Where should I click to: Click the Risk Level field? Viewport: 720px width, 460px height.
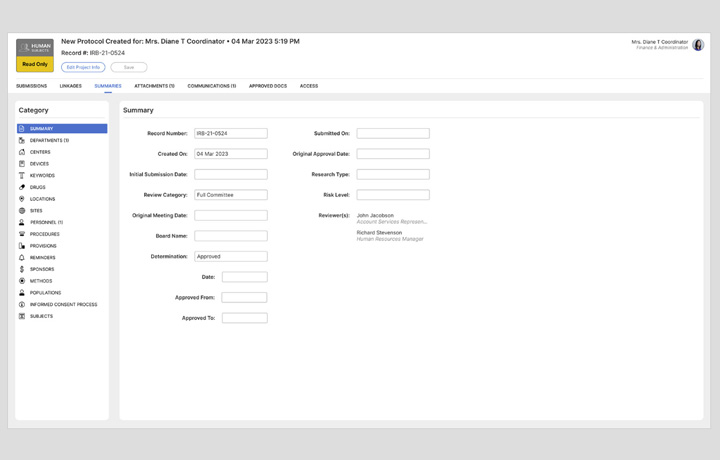pyautogui.click(x=393, y=195)
